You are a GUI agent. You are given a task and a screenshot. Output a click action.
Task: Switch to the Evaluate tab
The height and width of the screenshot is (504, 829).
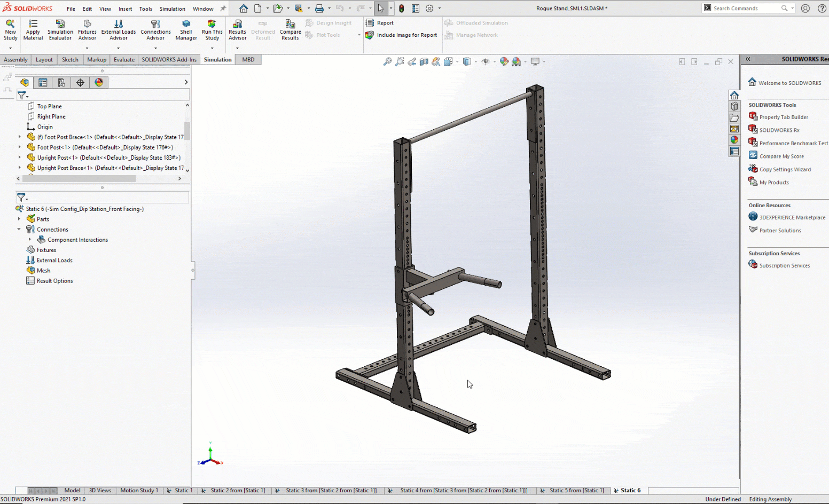point(124,59)
